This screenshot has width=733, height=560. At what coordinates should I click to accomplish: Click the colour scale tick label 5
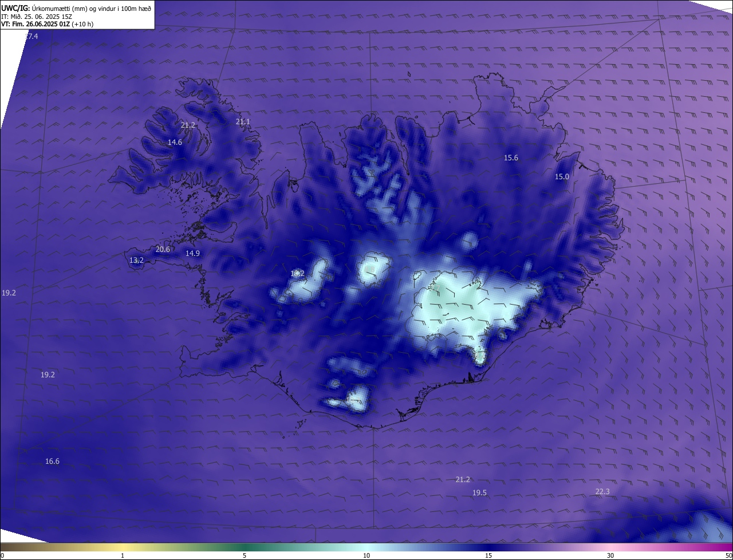click(x=245, y=555)
